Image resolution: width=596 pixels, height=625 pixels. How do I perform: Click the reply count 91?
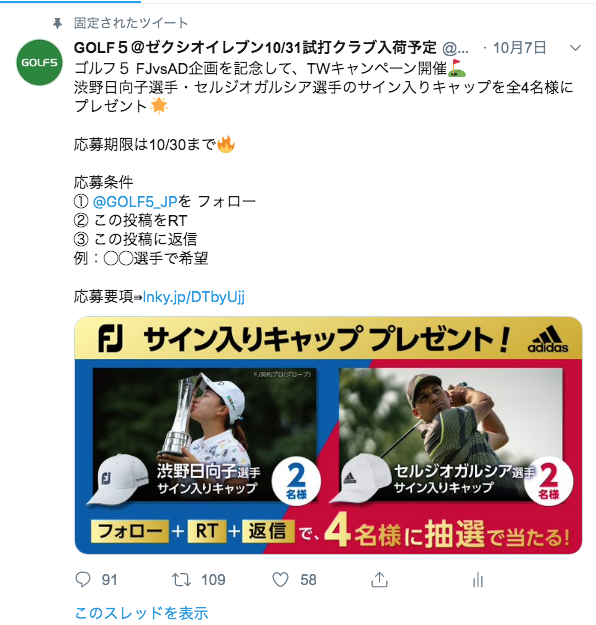(109, 580)
